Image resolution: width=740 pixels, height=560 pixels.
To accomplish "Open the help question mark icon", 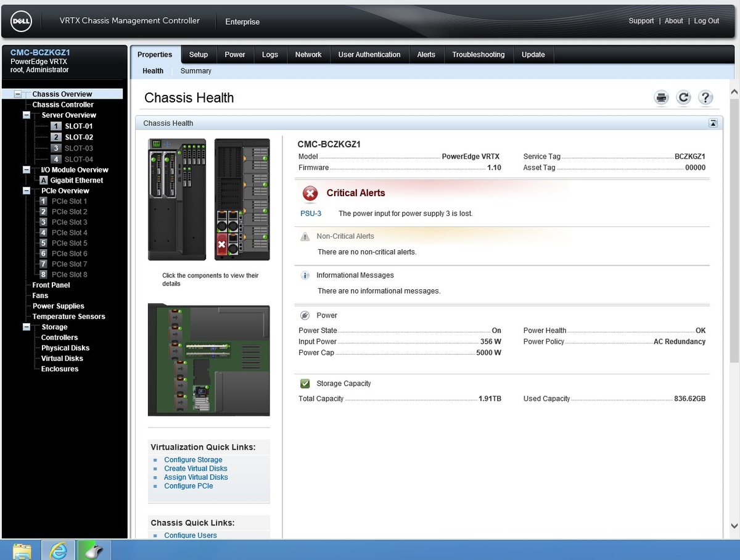I will click(705, 97).
